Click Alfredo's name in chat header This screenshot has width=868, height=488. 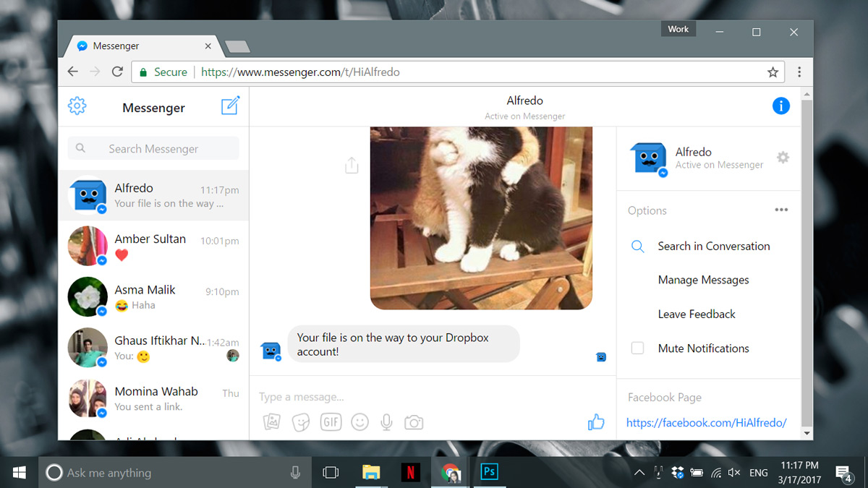point(524,100)
